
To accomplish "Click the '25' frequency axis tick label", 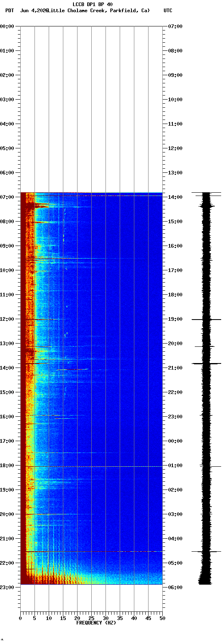I will (91, 618).
